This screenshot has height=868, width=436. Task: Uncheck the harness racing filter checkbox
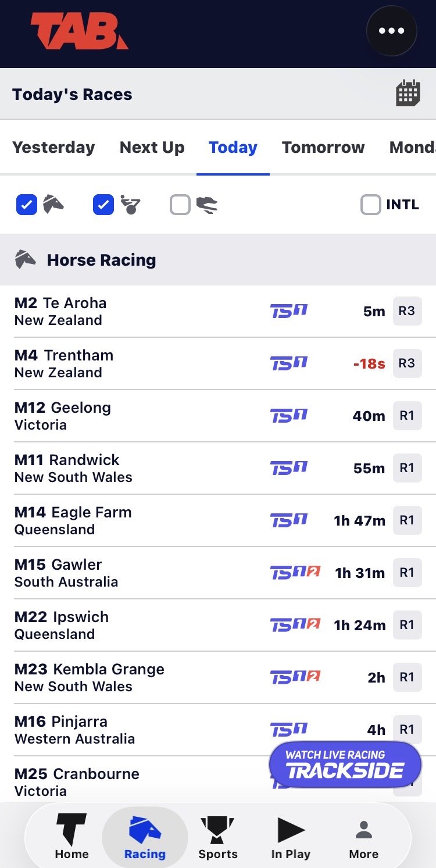[103, 205]
